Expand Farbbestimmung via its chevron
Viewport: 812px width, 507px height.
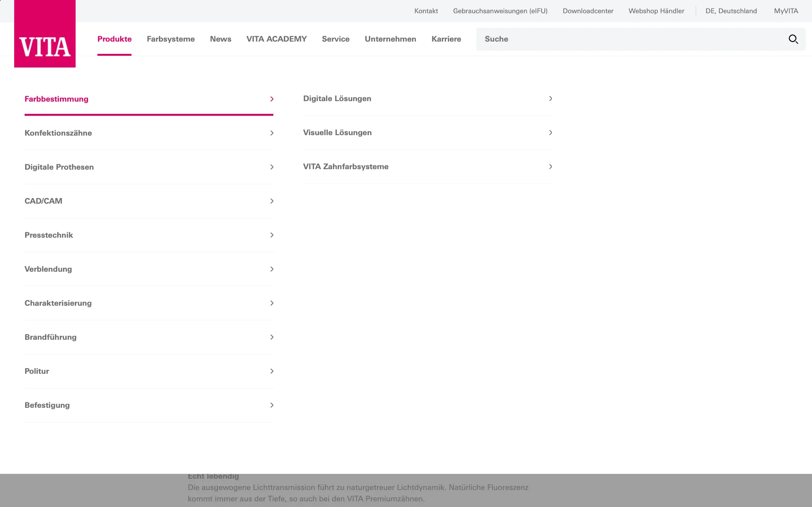click(272, 99)
